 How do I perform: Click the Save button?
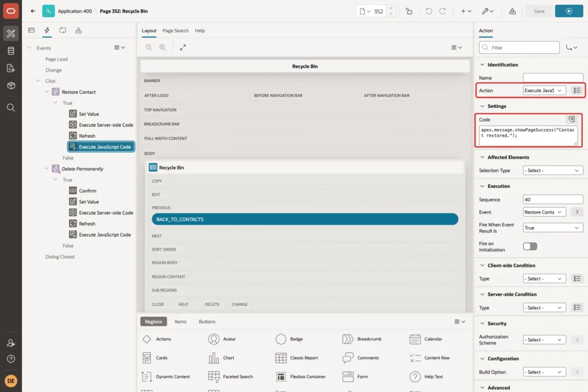click(x=539, y=11)
